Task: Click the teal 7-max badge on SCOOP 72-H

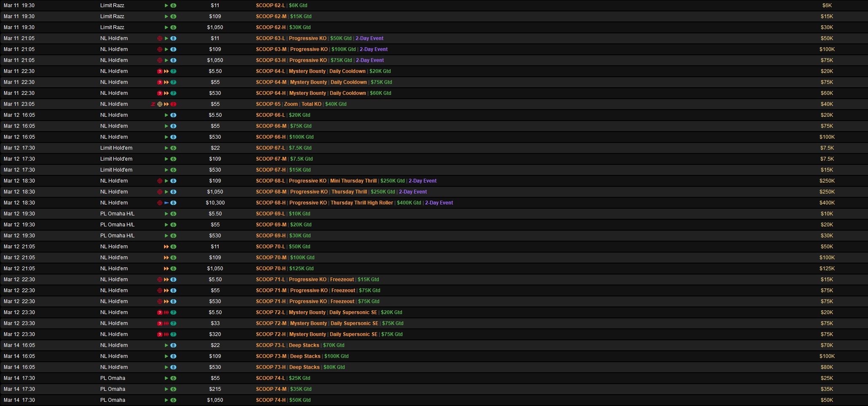Action: pos(173,334)
